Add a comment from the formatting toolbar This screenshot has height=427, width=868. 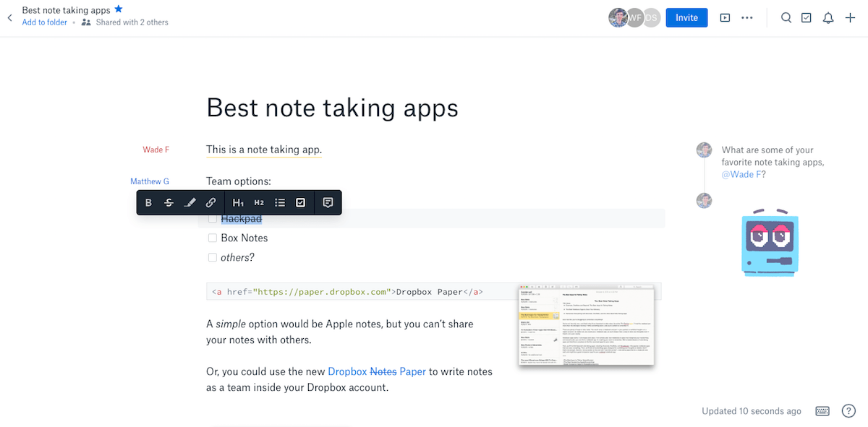[x=328, y=203]
